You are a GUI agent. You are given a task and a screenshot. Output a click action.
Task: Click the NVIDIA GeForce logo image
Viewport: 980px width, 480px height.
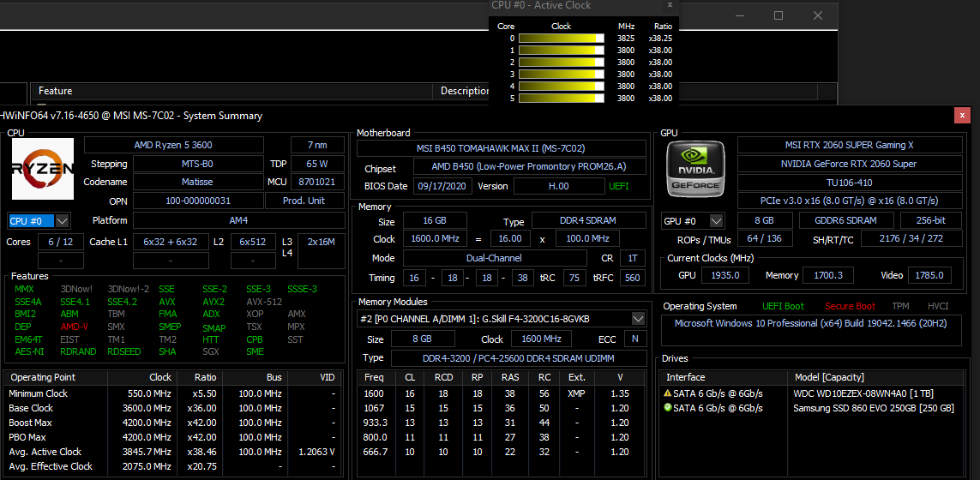695,169
